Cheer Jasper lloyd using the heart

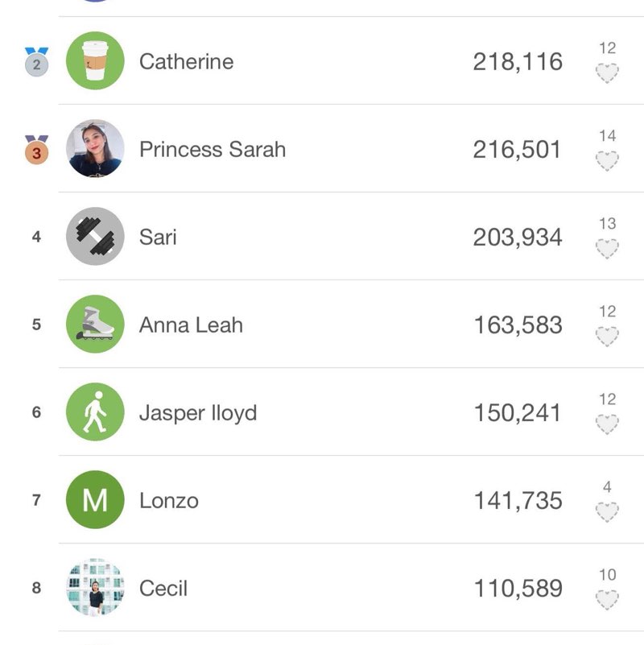coord(607,424)
